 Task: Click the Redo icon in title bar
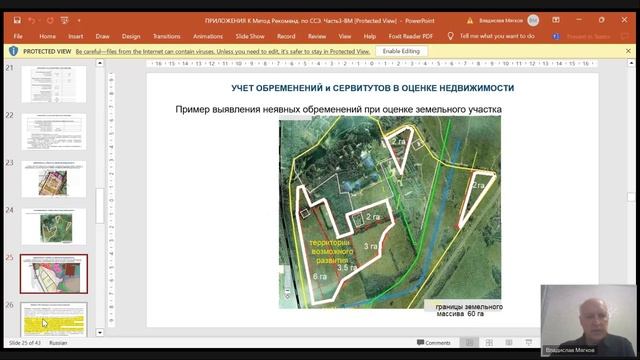pos(50,20)
